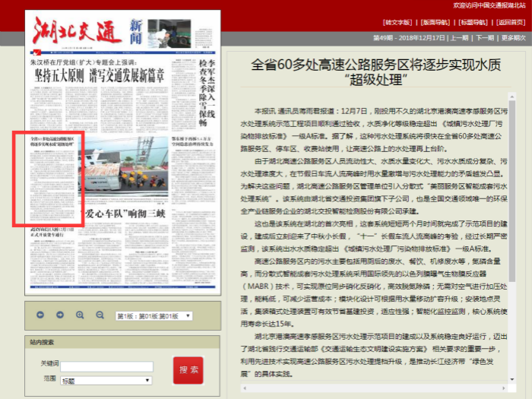Go to the previous issue 上一期
The image size is (532, 399).
tap(459, 37)
